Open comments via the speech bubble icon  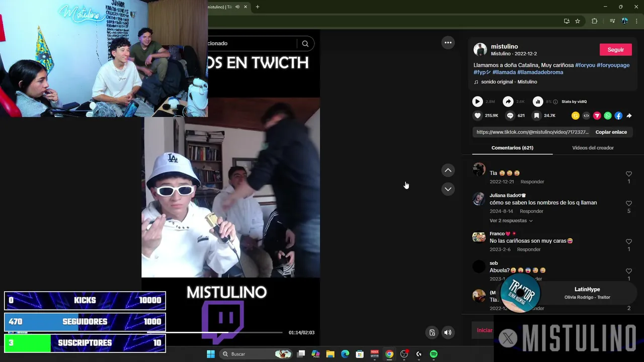510,116
